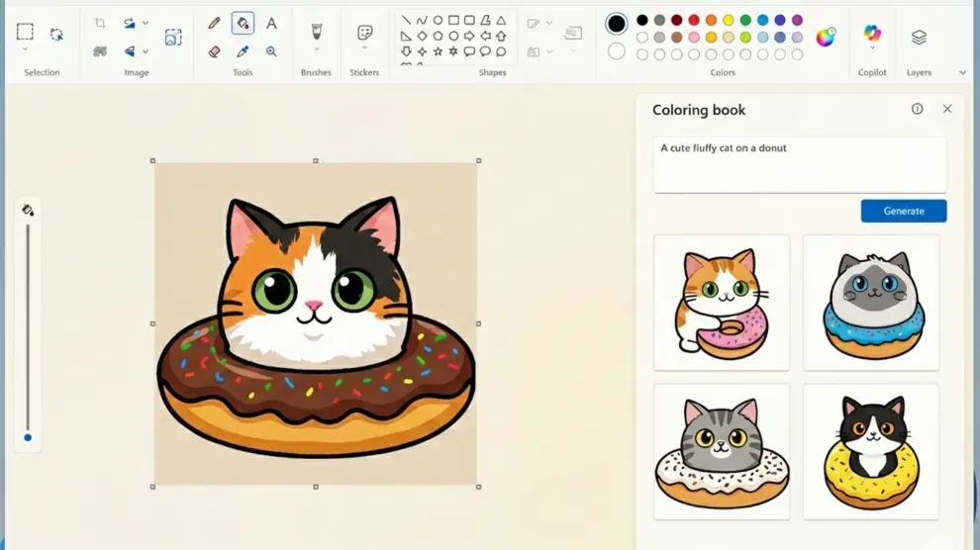Screen dimensions: 980x550
Task: Close the Coloring book panel
Action: [947, 109]
